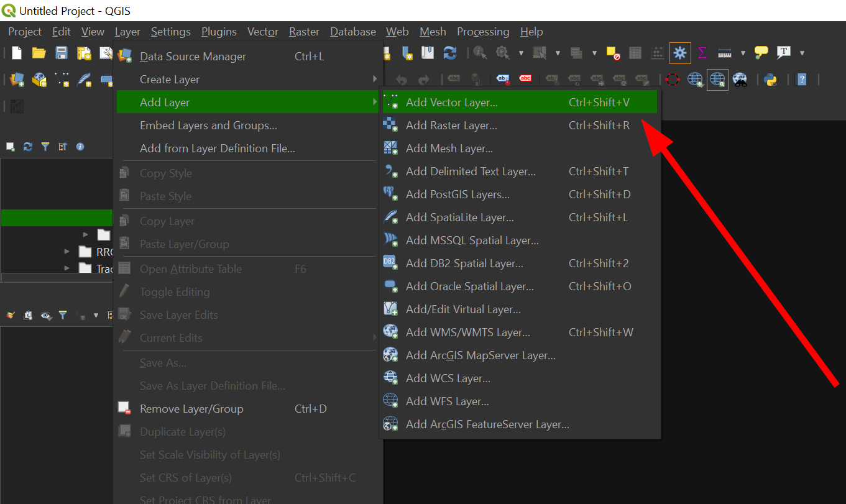Choose Add Delimited Text Layer
This screenshot has height=504, width=846.
(x=518, y=171)
